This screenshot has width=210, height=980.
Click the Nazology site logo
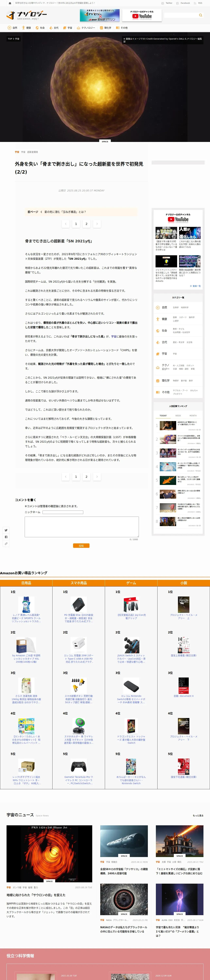[27, 15]
